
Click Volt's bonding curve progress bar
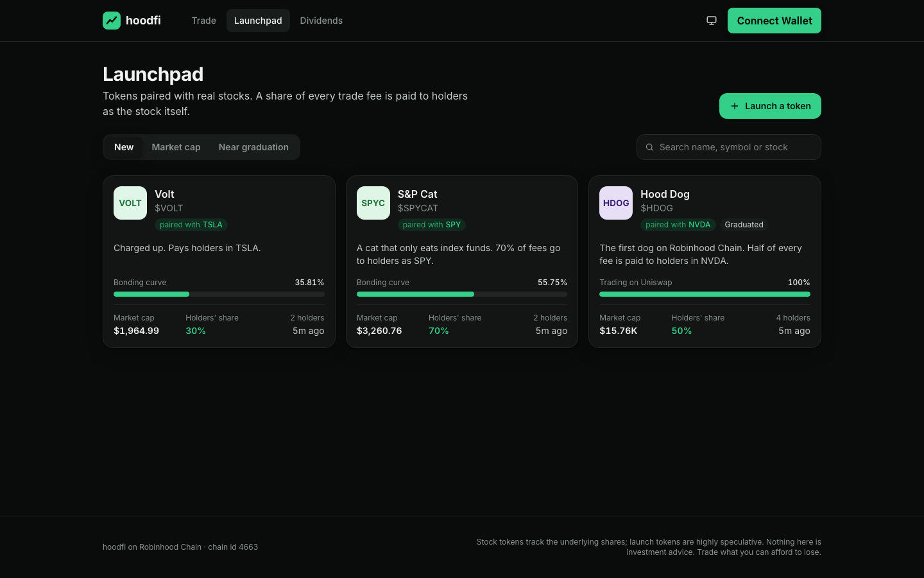click(219, 294)
